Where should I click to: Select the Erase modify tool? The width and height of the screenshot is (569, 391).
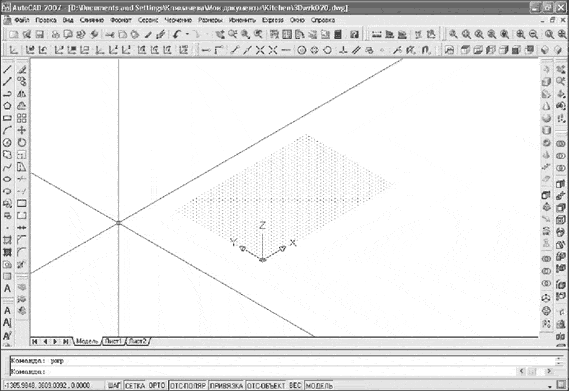tap(22, 69)
